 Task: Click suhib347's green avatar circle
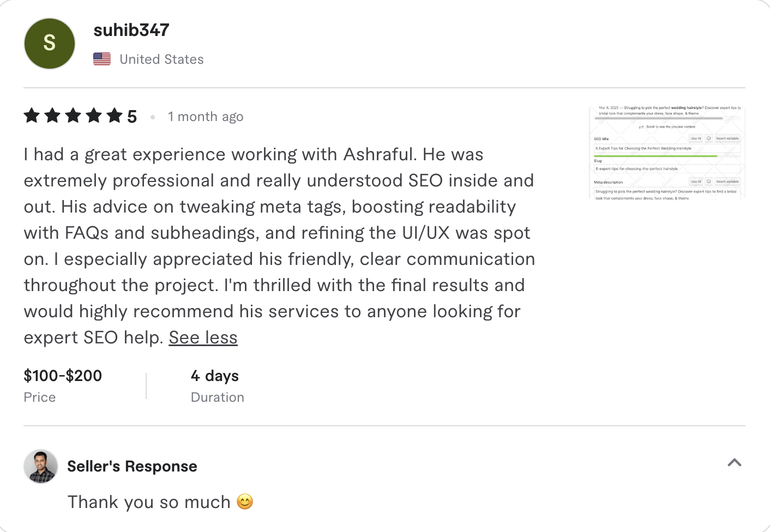tap(49, 43)
